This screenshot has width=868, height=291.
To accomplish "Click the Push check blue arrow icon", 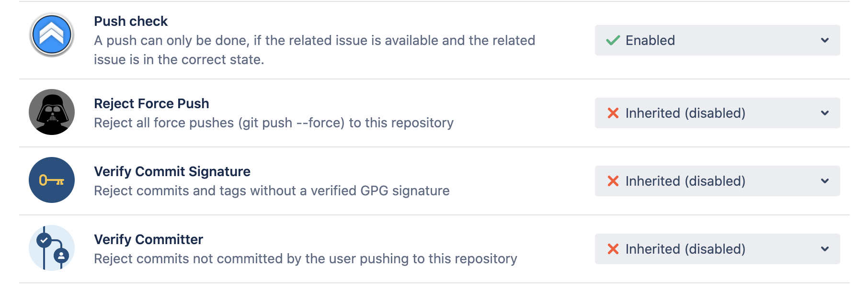I will pos(52,34).
